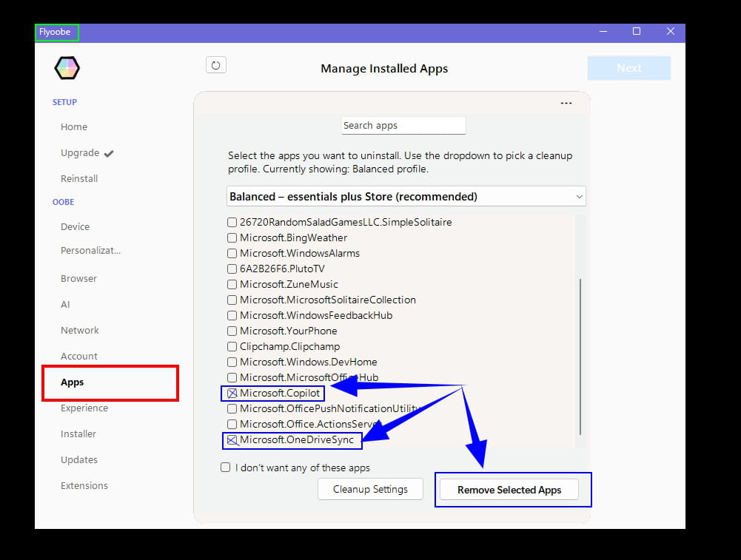Open the Upgrade page
The image size is (741, 560).
(x=80, y=153)
